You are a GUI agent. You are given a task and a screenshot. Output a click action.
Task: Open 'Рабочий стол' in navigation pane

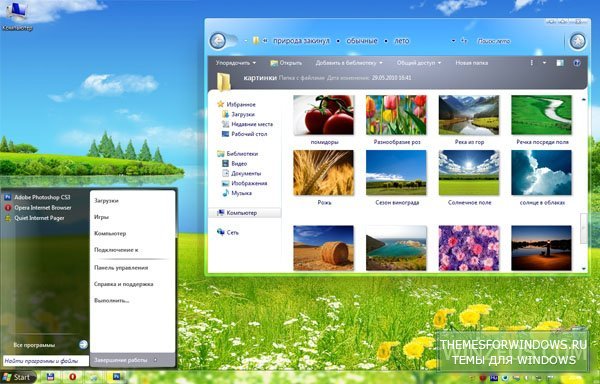pos(244,134)
